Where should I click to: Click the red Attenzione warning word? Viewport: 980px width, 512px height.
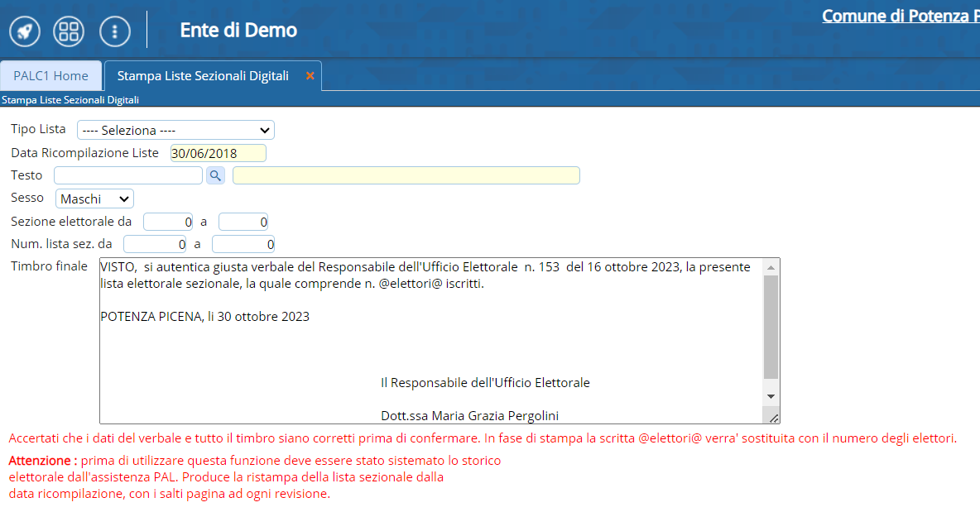[43, 461]
